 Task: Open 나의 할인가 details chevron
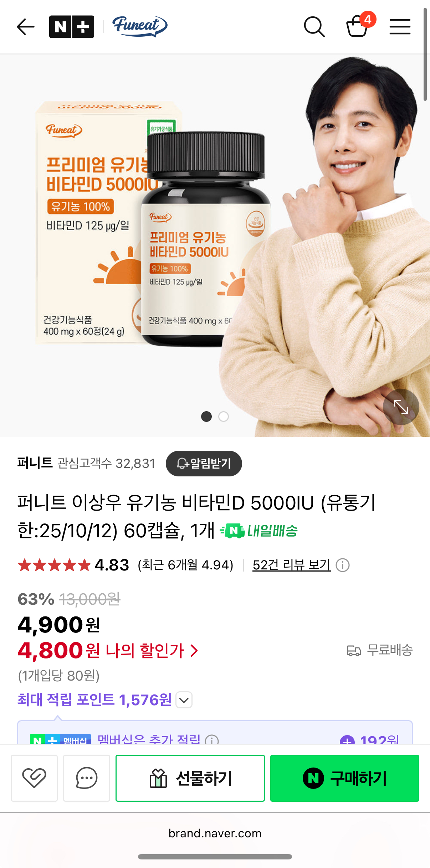click(194, 651)
